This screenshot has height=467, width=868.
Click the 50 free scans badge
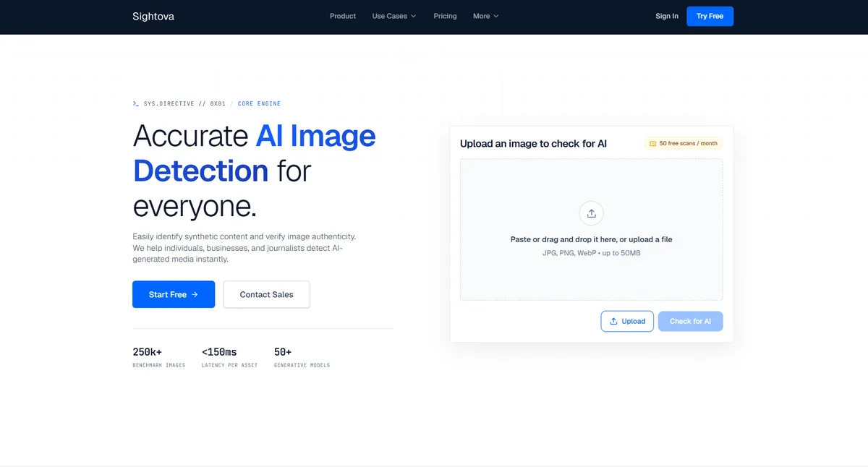point(684,143)
